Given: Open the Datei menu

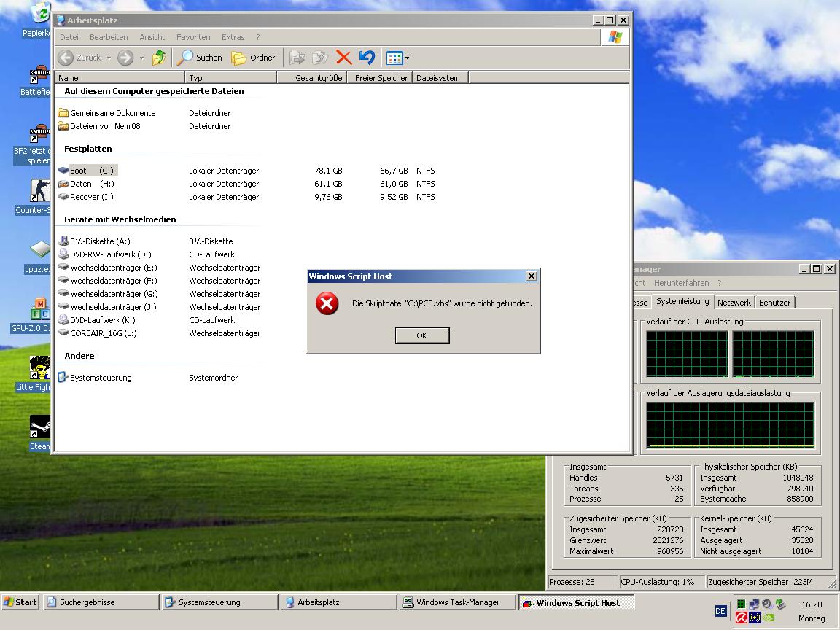Looking at the screenshot, I should [69, 37].
